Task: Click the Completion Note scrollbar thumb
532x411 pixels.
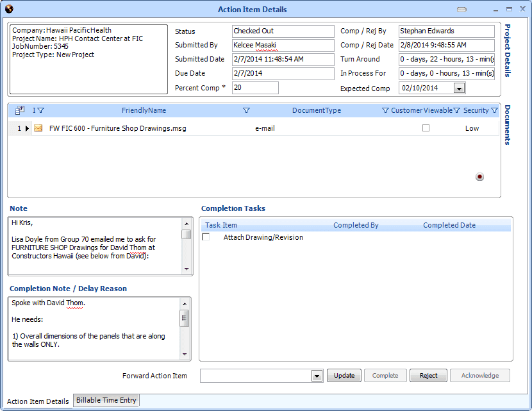Action: pos(185,318)
